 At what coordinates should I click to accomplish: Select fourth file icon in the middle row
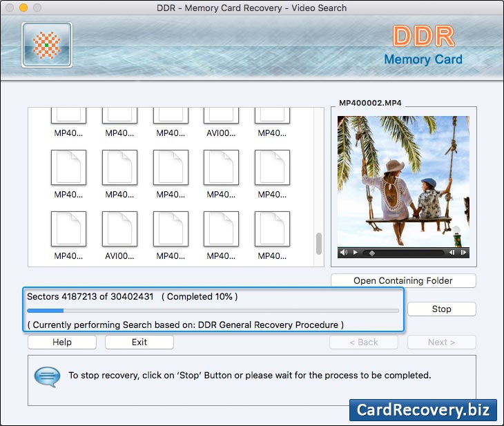pos(221,167)
